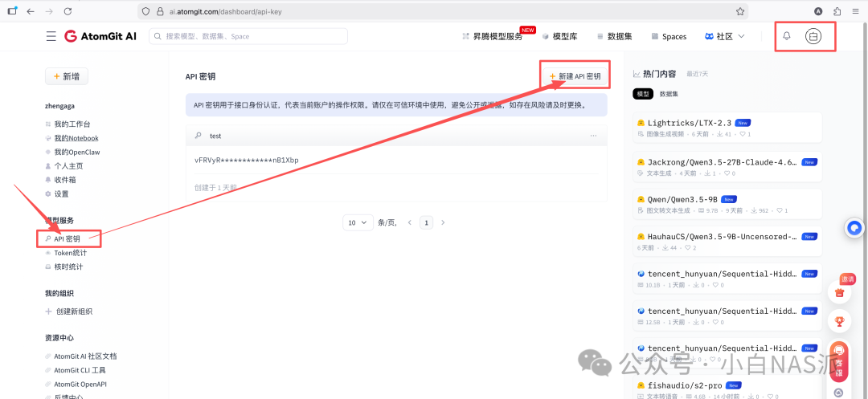Click the test API key name
The image size is (868, 399).
tap(215, 136)
